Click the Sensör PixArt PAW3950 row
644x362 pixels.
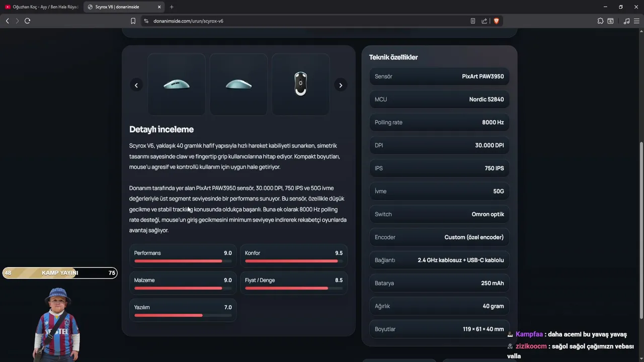tap(439, 76)
